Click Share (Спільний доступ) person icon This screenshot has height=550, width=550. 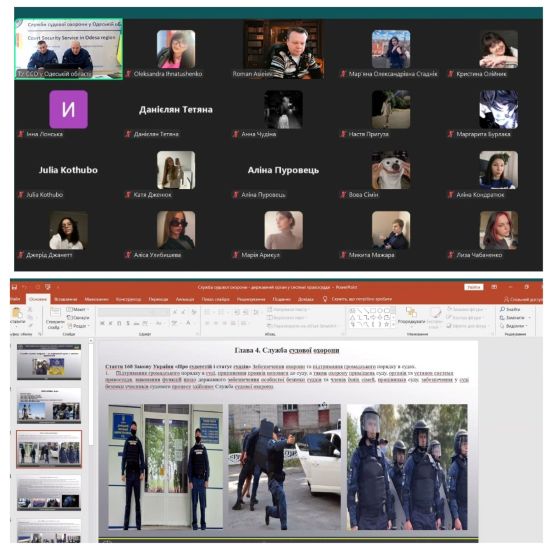pos(506,299)
